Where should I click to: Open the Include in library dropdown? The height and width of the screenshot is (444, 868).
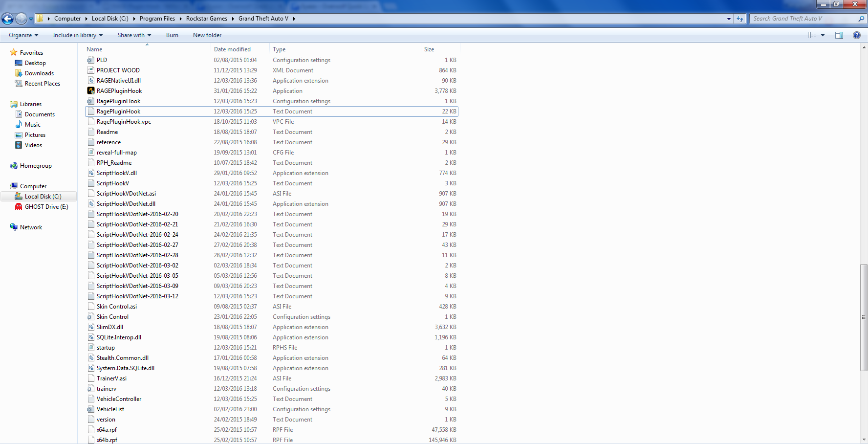pos(78,35)
